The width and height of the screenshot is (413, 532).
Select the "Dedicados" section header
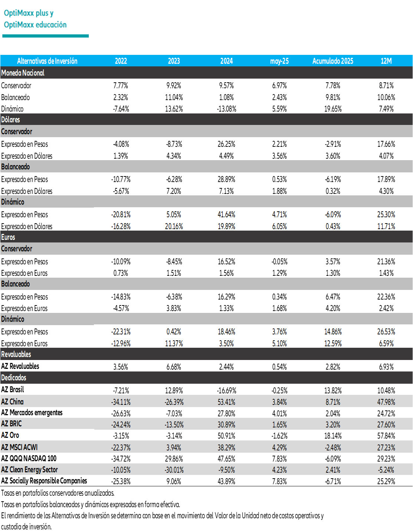coord(206,377)
